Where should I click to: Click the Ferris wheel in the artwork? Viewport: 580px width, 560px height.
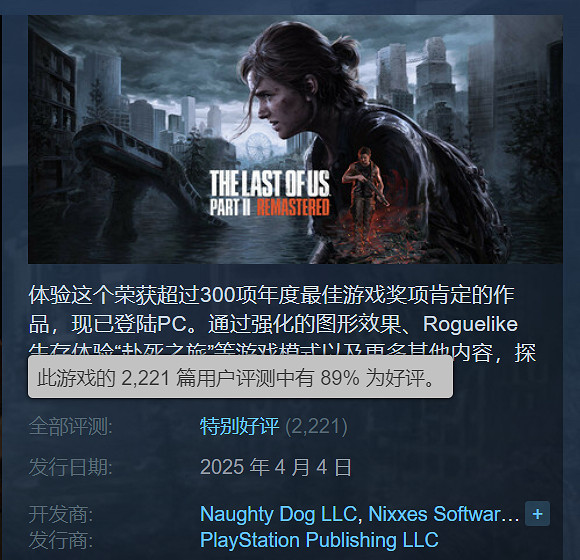point(259,147)
